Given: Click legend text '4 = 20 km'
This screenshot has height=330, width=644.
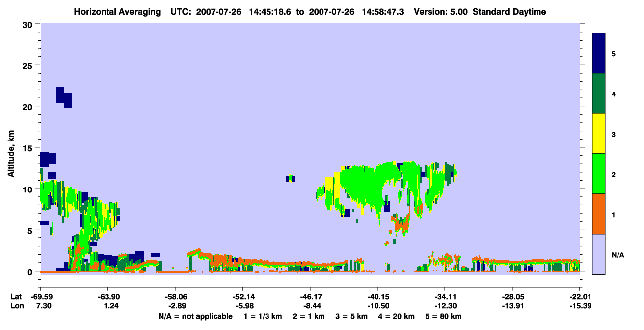Looking at the screenshot, I should [x=397, y=316].
